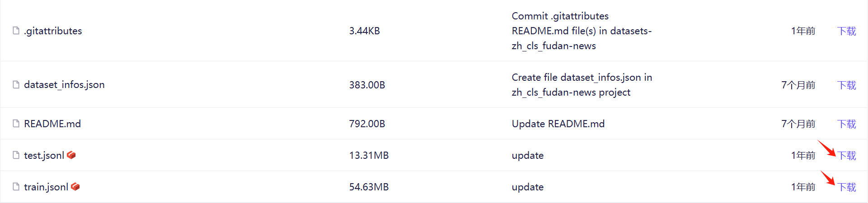The height and width of the screenshot is (203, 868).
Task: Click the file icon beside train.jsonl
Action: pyautogui.click(x=16, y=187)
